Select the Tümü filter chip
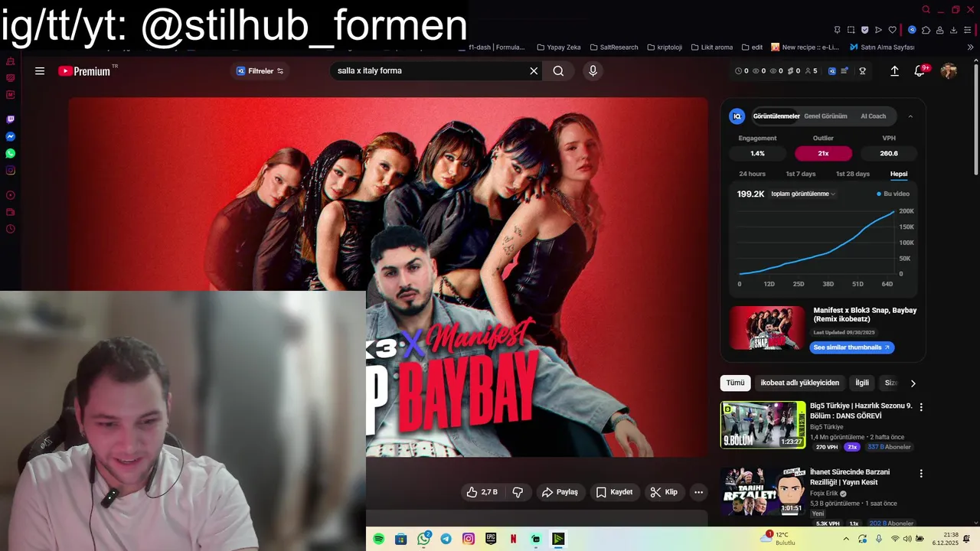Image resolution: width=980 pixels, height=551 pixels. point(735,383)
